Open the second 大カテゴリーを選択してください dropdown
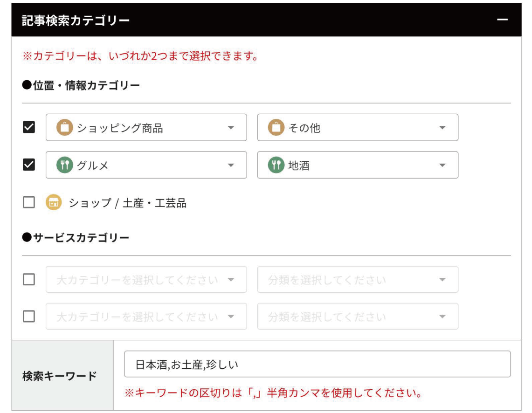Viewport: 532px width, 413px height. pyautogui.click(x=146, y=317)
